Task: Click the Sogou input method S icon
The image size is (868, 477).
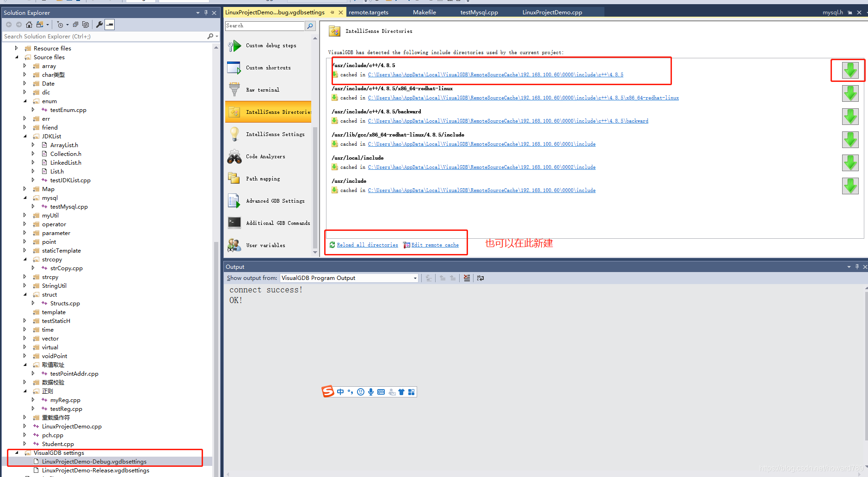Action: [x=328, y=391]
